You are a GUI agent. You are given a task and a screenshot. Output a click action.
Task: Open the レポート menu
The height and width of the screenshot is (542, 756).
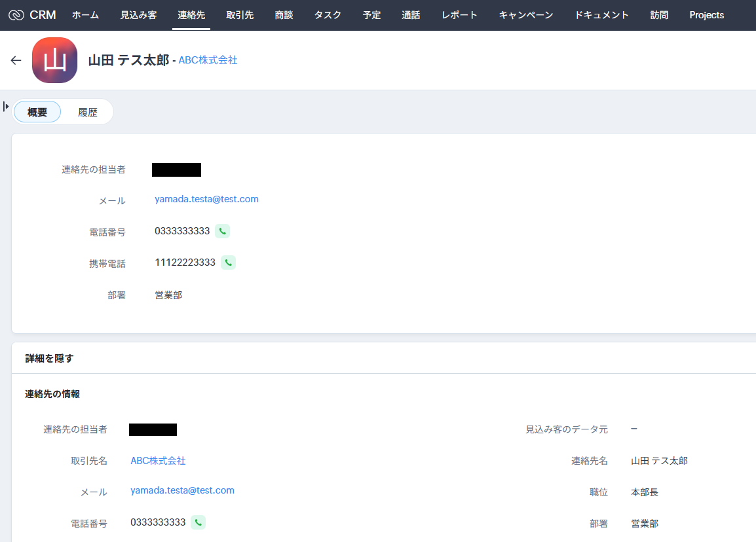[459, 15]
